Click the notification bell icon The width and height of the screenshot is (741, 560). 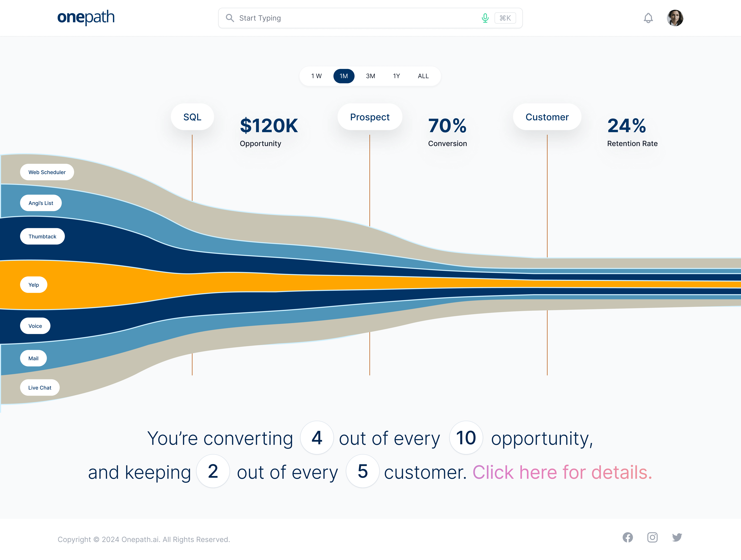(x=648, y=18)
